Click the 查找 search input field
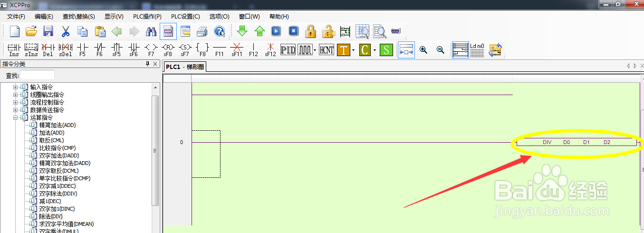This screenshot has height=233, width=644. pyautogui.click(x=37, y=75)
